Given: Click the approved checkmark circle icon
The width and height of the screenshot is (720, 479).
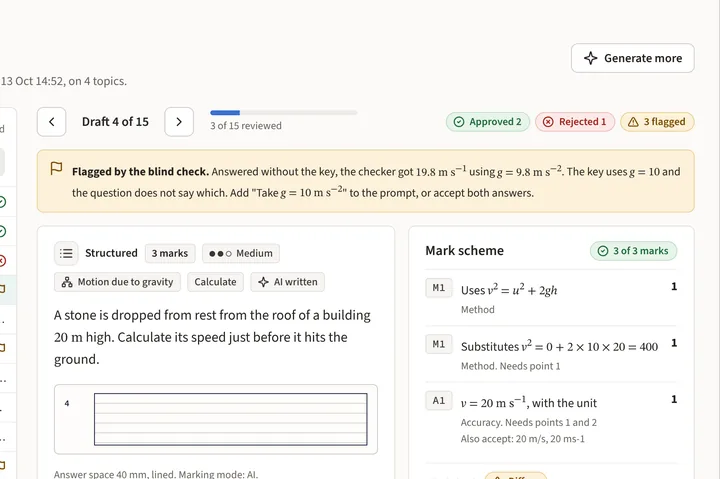Looking at the screenshot, I should point(459,122).
